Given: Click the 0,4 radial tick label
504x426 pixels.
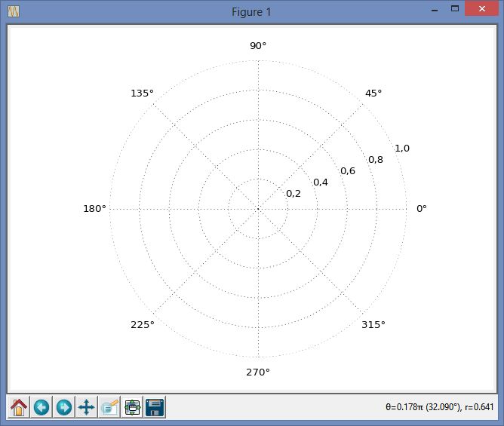Looking at the screenshot, I should point(321,182).
